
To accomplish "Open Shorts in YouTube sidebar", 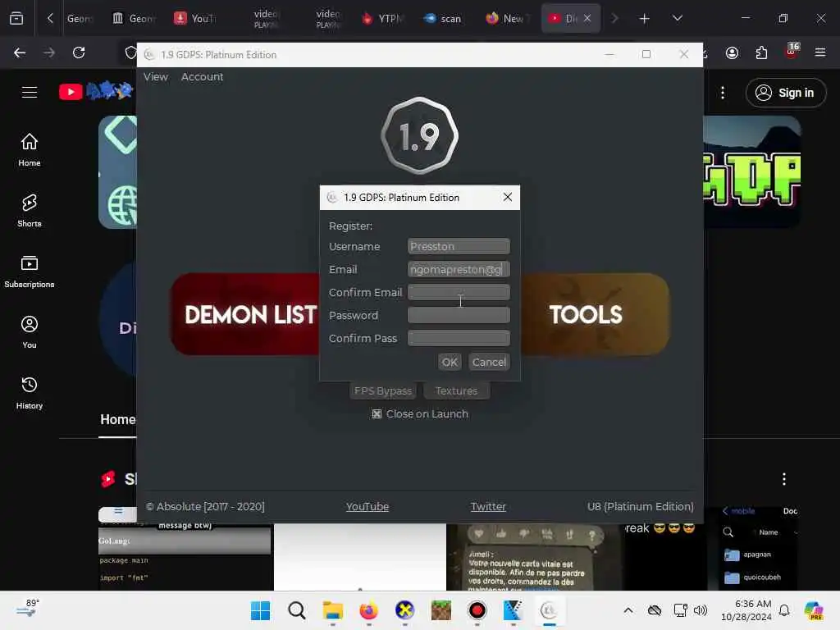I will 30,211.
